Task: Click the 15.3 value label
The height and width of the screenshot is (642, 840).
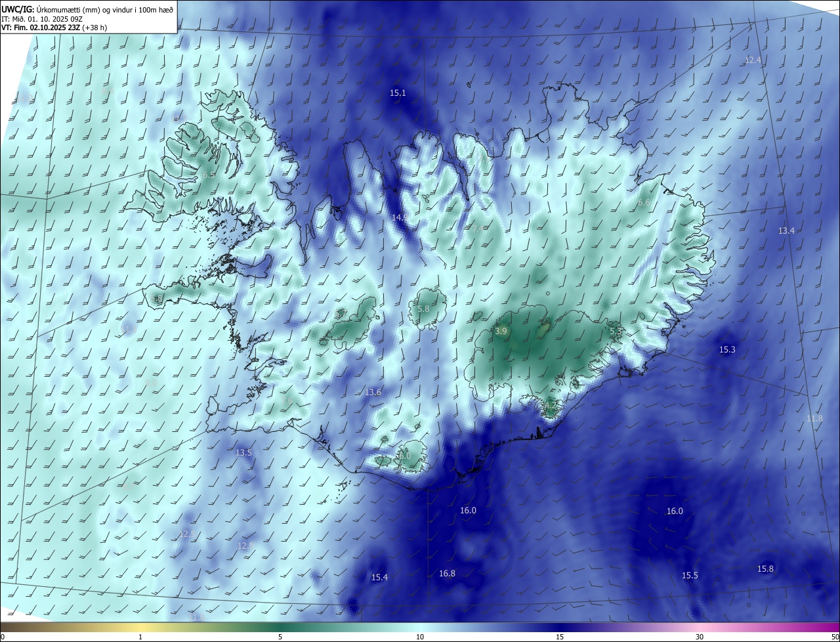Action: 727,350
